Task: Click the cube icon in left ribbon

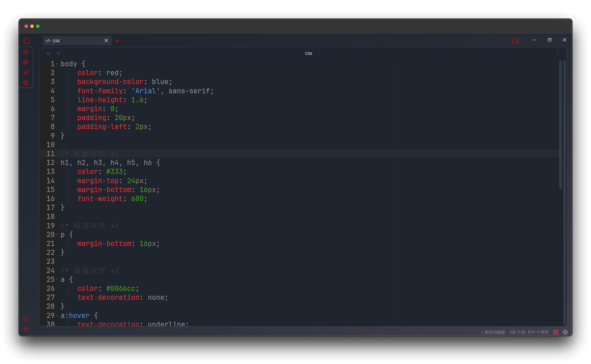Action: pos(26,62)
